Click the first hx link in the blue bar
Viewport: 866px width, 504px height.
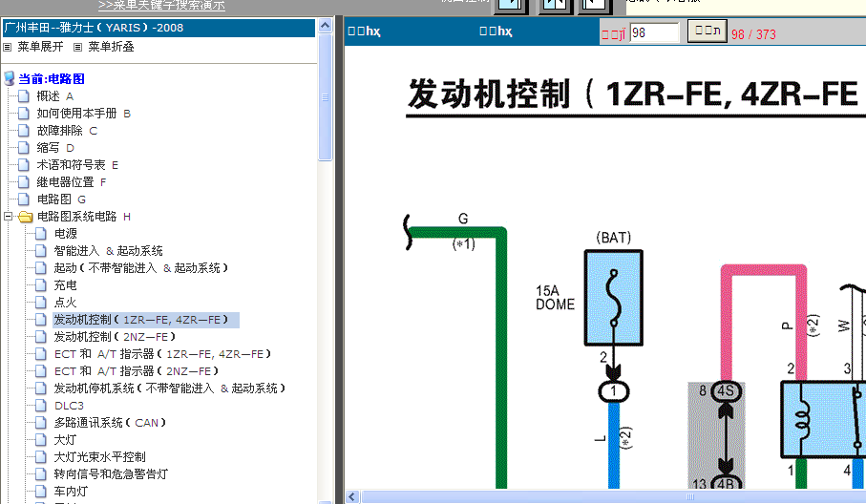click(x=364, y=31)
